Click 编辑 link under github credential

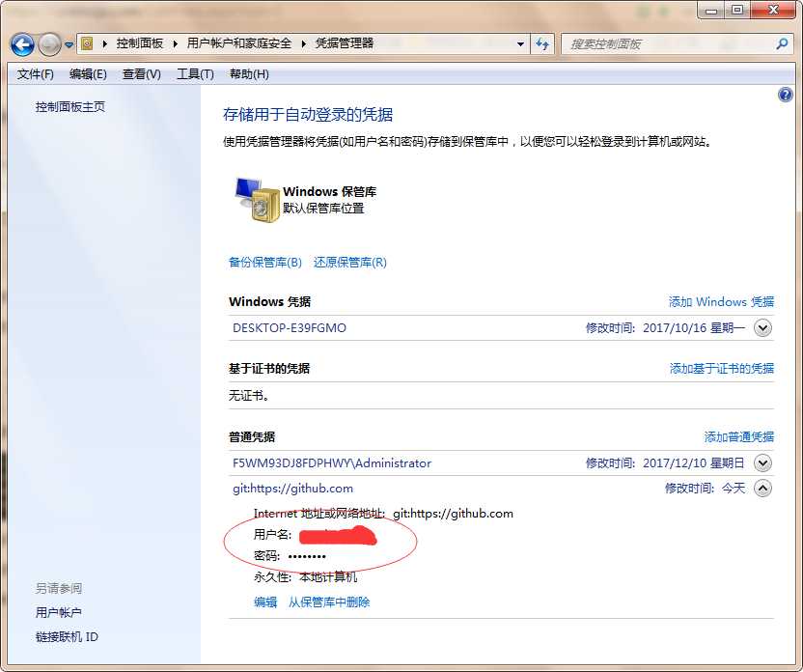tap(265, 602)
